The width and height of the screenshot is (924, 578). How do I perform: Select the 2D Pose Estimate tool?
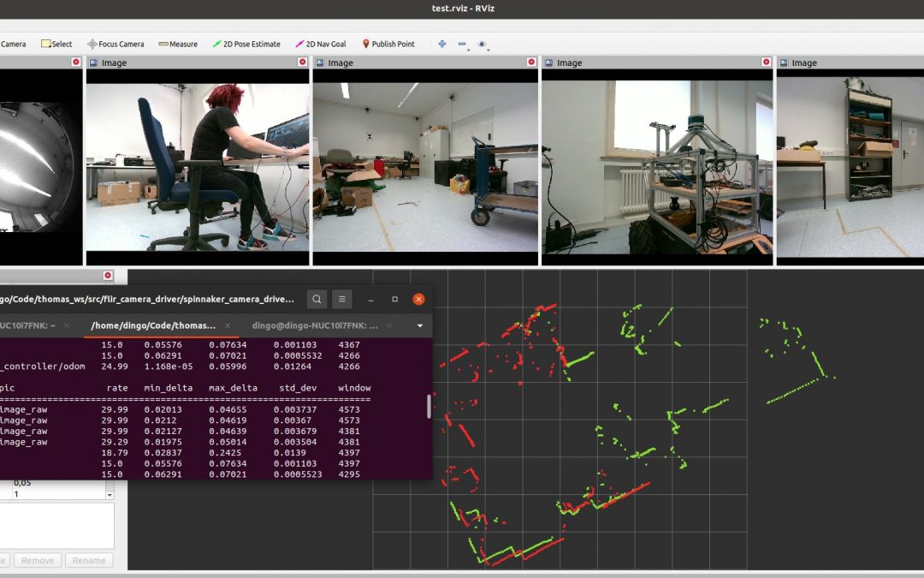click(246, 44)
